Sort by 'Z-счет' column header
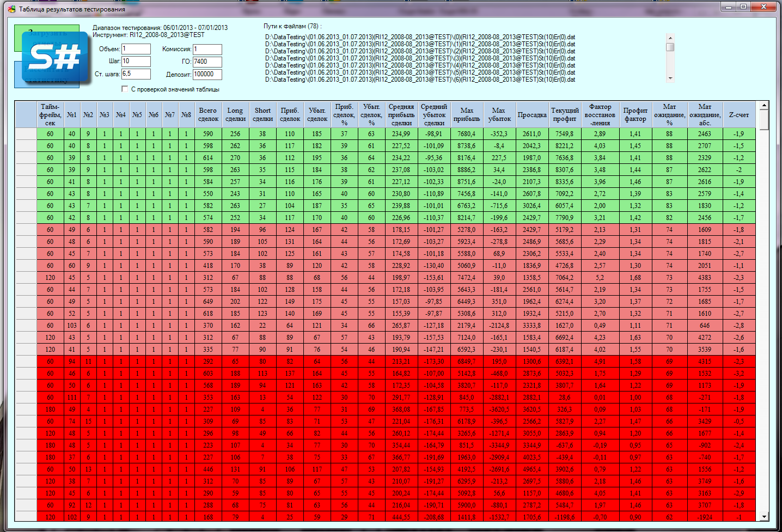Image resolution: width=782 pixels, height=532 pixels. 738,114
